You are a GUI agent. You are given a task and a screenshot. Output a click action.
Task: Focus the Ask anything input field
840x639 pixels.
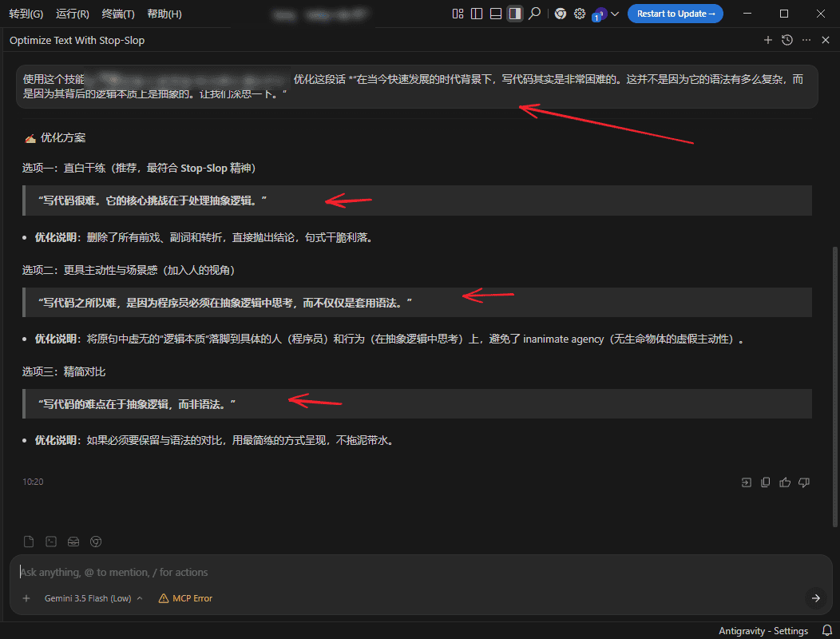tap(421, 572)
